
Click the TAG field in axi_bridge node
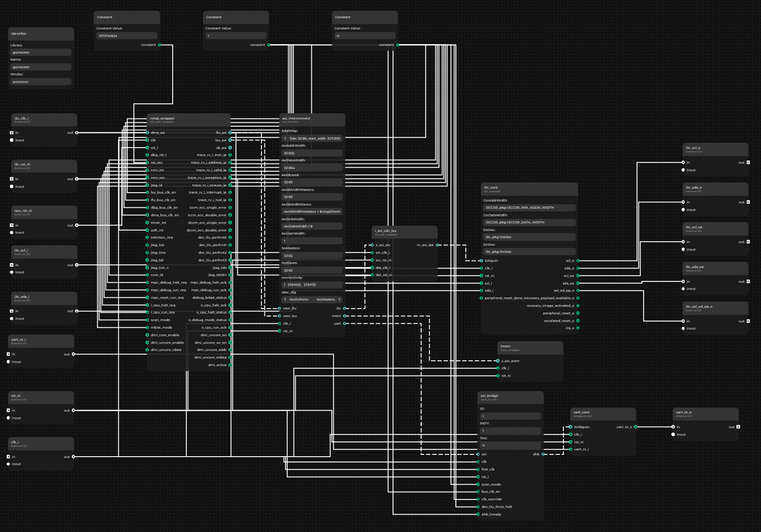(x=510, y=445)
